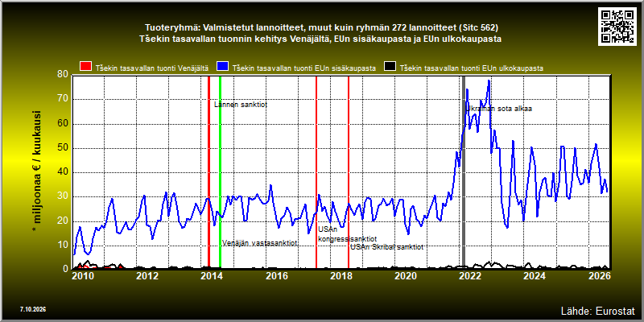Click the y-axis value 70

pyautogui.click(x=63, y=99)
